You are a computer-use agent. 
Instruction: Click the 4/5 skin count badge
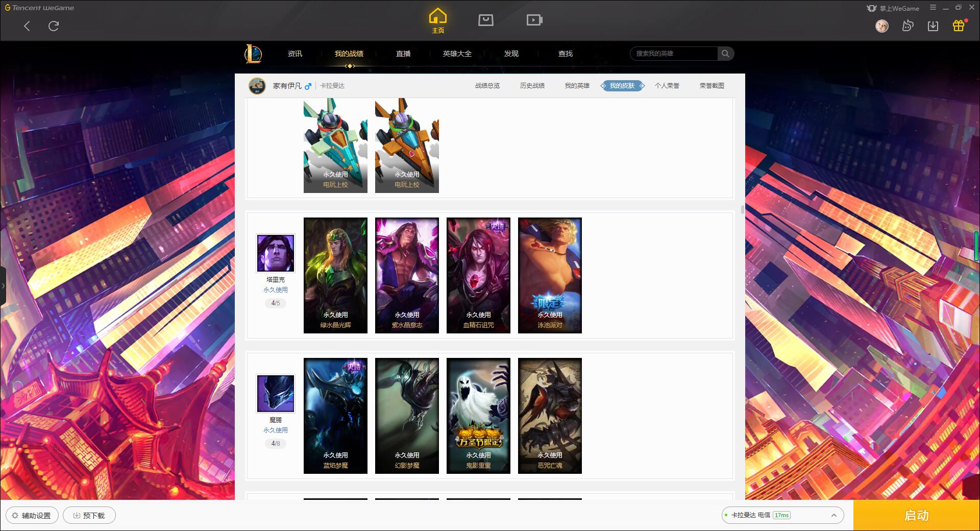pyautogui.click(x=276, y=303)
